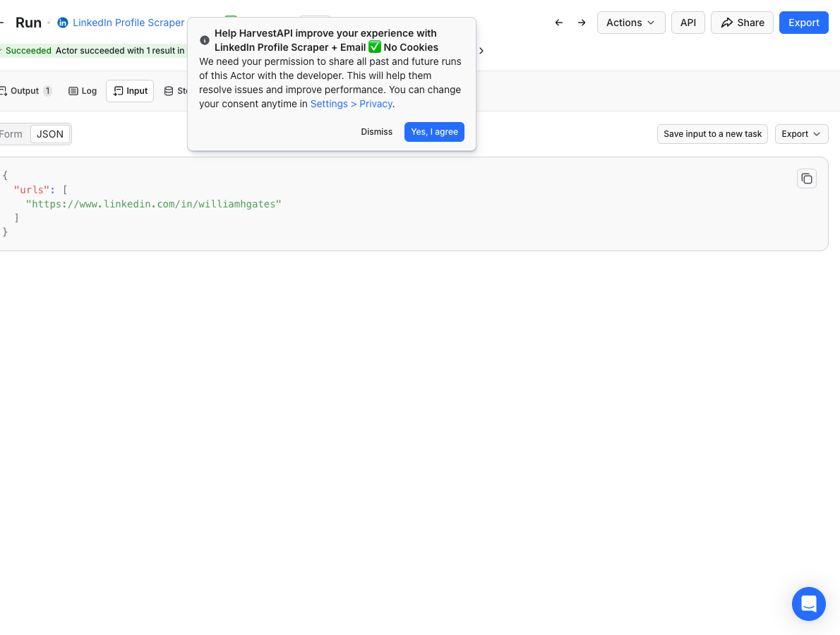
Task: Copy the JSON input to clipboard
Action: tap(806, 179)
